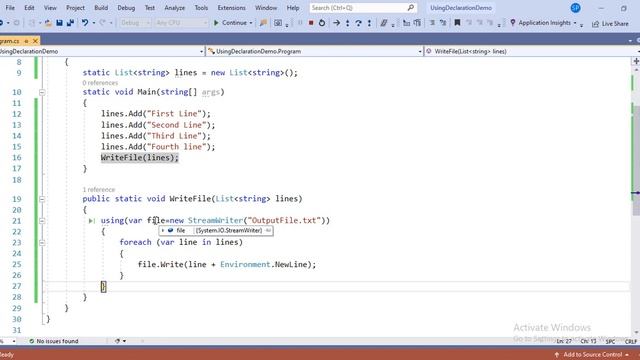Open the File menu
640x360 pixels.
point(10,8)
